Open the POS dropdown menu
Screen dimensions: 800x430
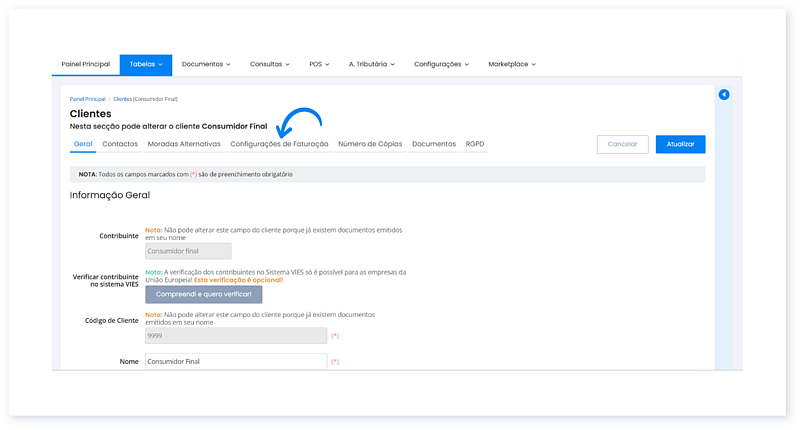tap(319, 64)
